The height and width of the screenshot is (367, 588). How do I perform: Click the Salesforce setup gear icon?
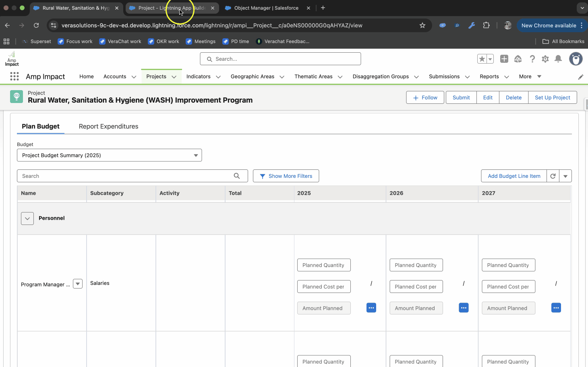click(545, 59)
